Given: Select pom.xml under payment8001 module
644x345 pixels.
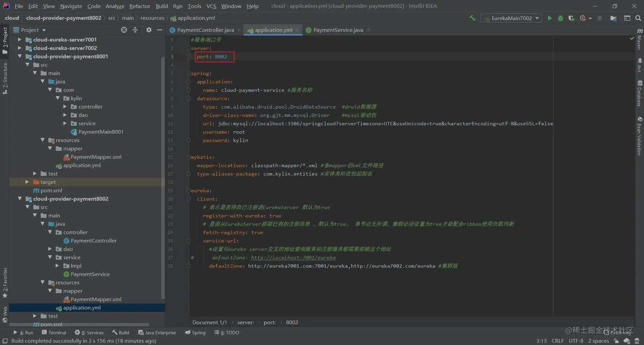Looking at the screenshot, I should coord(47,190).
